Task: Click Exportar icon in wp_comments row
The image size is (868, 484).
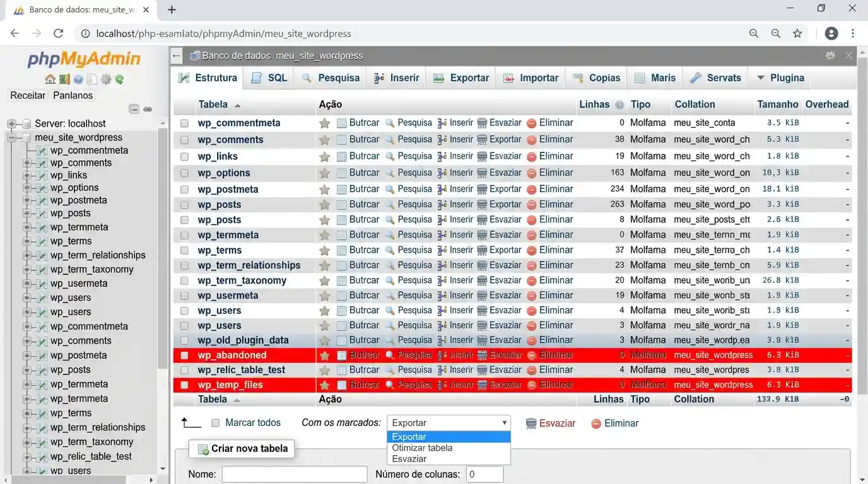Action: (482, 140)
